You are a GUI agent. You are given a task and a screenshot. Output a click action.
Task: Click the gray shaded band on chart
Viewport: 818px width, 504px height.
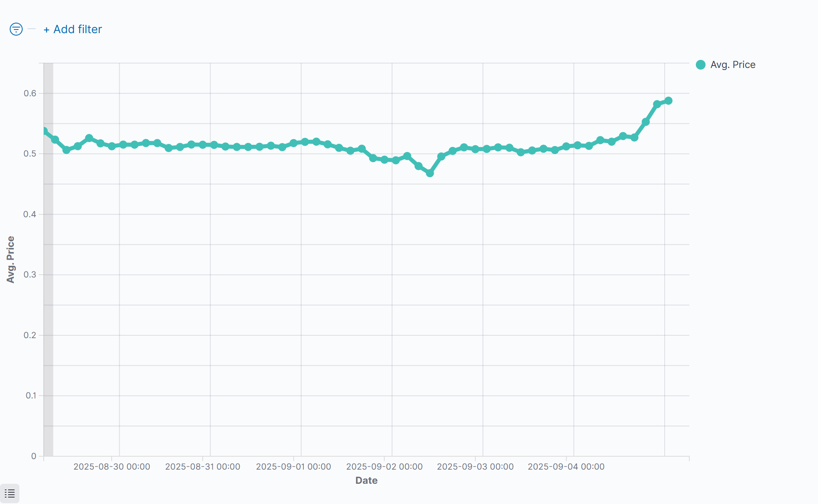[48, 283]
